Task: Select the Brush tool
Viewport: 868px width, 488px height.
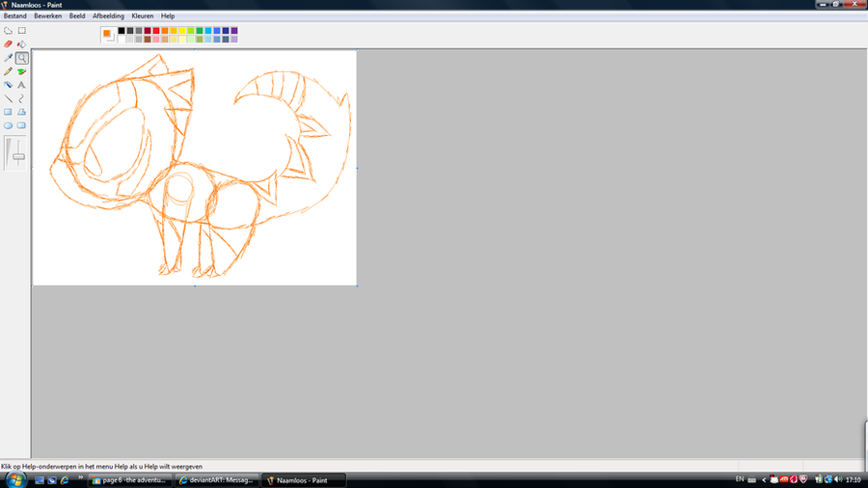Action: click(21, 71)
